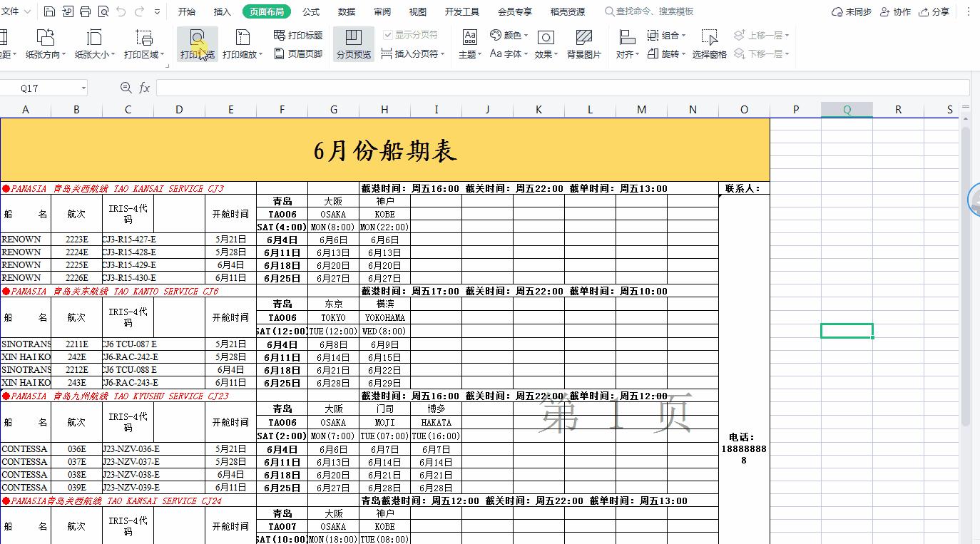Enable the 显示分页符 checkbox
The width and height of the screenshot is (980, 544).
(389, 36)
